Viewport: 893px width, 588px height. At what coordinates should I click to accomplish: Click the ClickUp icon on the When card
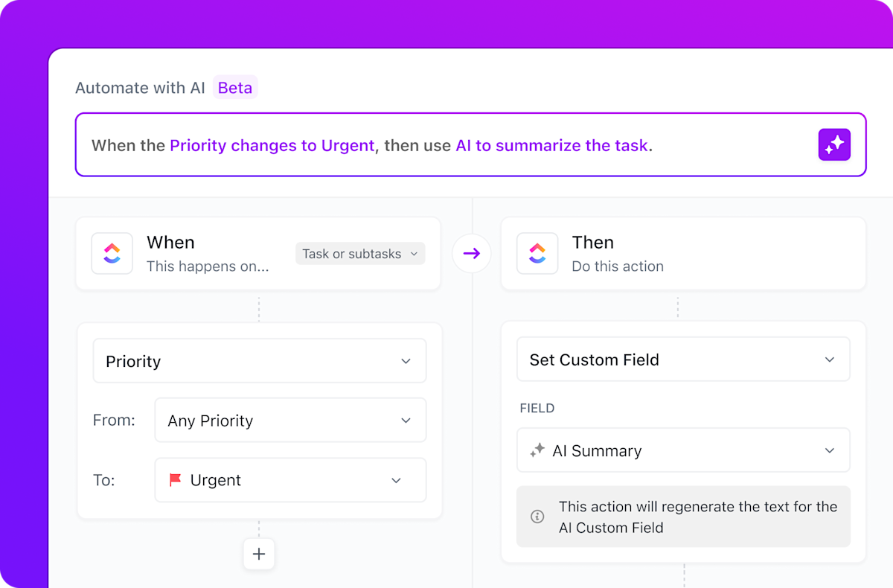click(x=112, y=253)
